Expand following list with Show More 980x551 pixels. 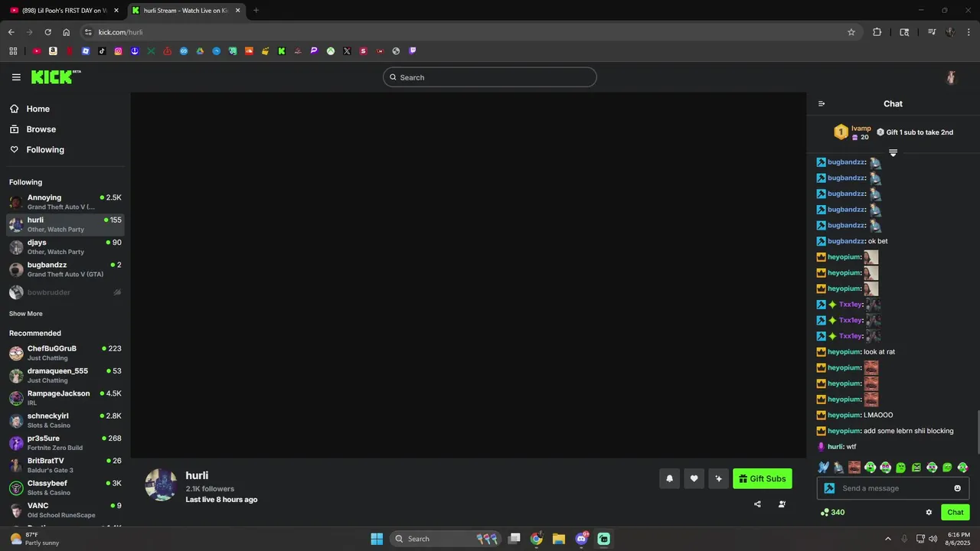(26, 314)
